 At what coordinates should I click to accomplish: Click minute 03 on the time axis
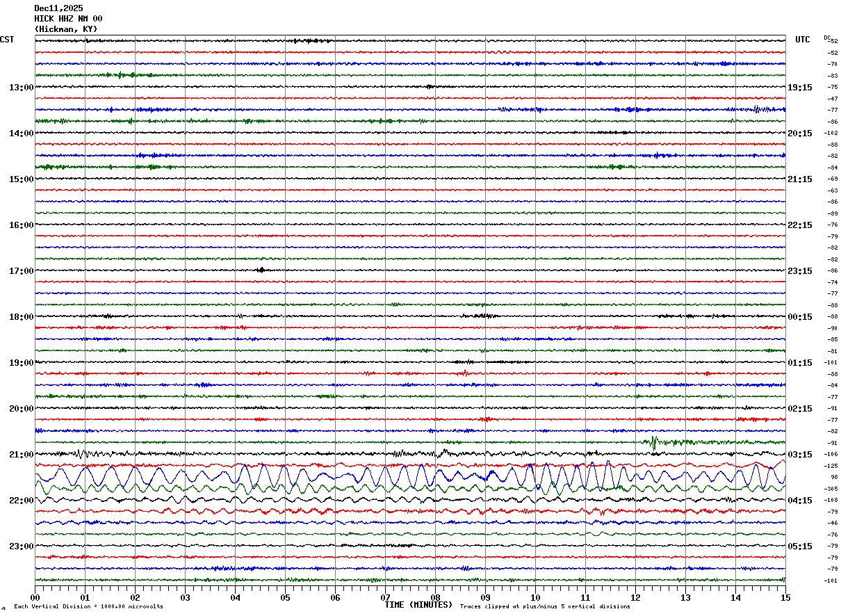(x=185, y=597)
